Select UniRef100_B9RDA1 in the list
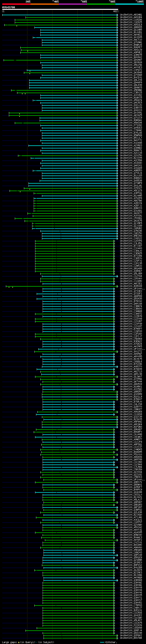Viewport: 146px width, 644px height. coord(131,120)
